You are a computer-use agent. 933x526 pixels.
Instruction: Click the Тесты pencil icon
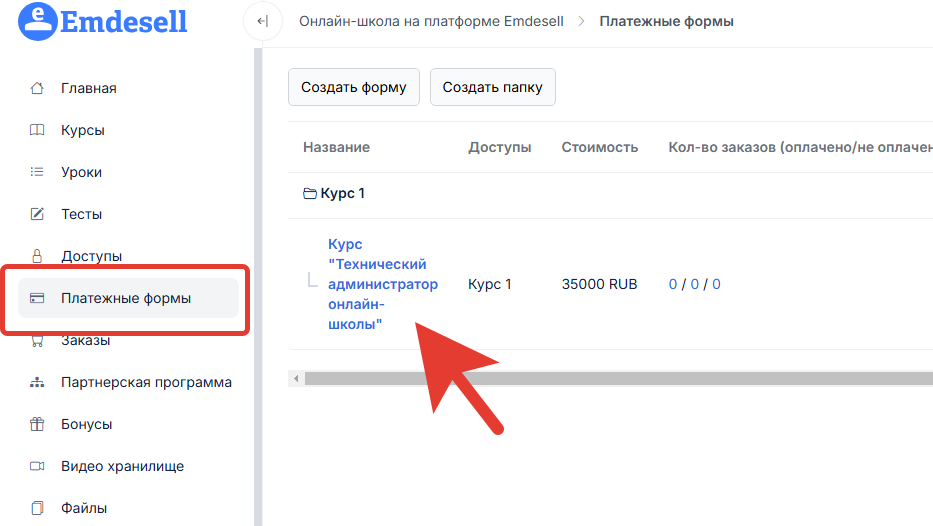click(x=37, y=214)
